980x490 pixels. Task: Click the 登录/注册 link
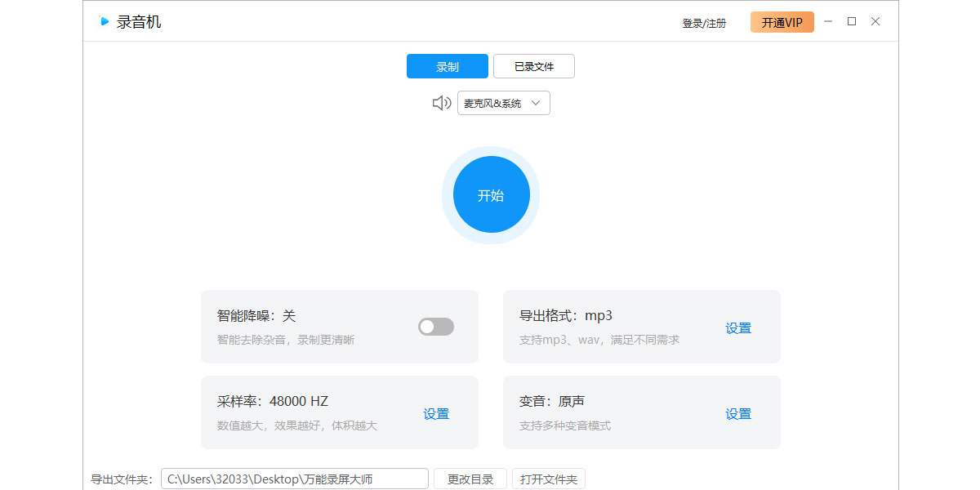coord(704,23)
